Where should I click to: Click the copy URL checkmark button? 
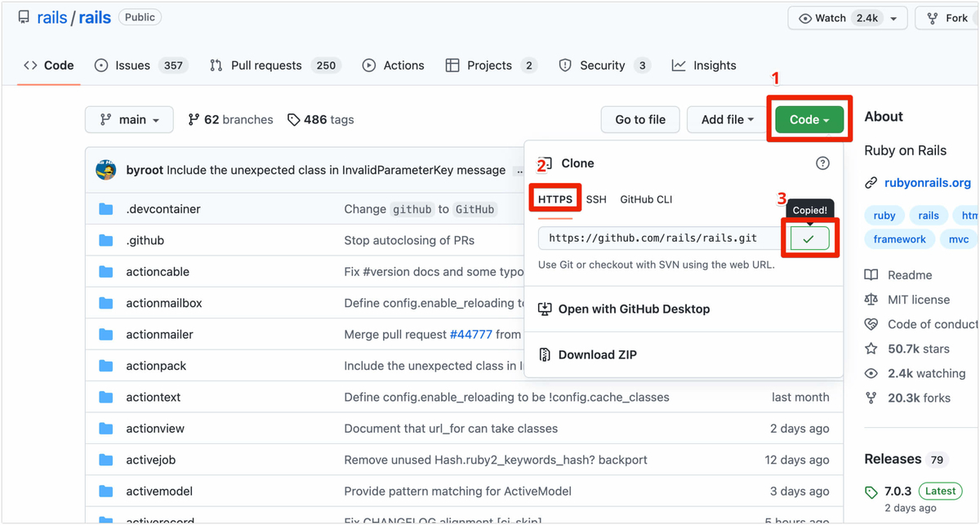tap(808, 238)
